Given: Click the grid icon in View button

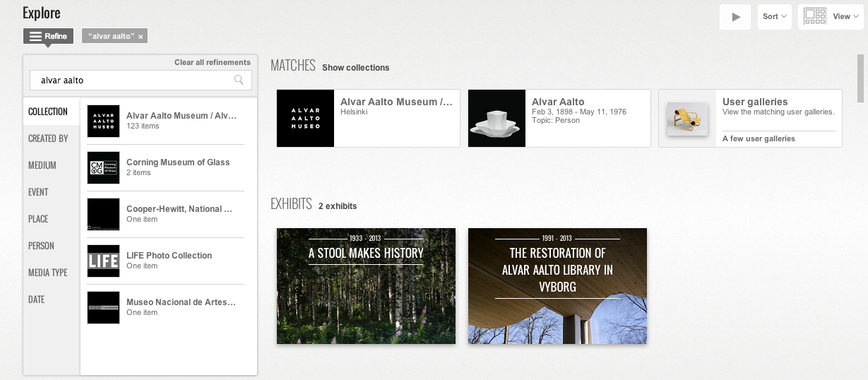Looking at the screenshot, I should pyautogui.click(x=815, y=16).
